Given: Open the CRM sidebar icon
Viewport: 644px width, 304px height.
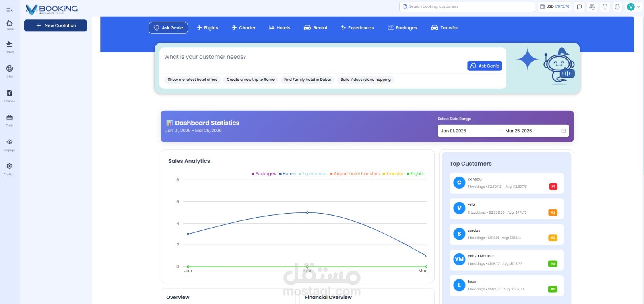Looking at the screenshot, I should click(x=10, y=71).
